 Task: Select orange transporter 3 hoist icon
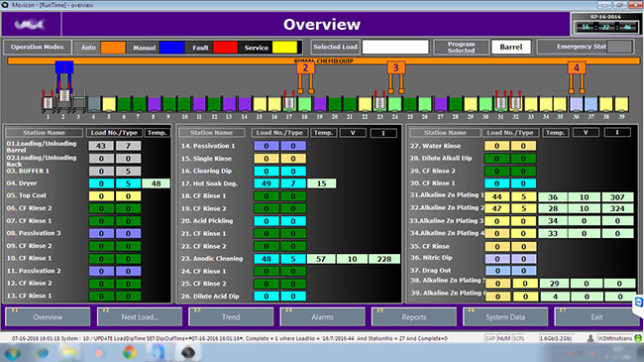coord(396,77)
